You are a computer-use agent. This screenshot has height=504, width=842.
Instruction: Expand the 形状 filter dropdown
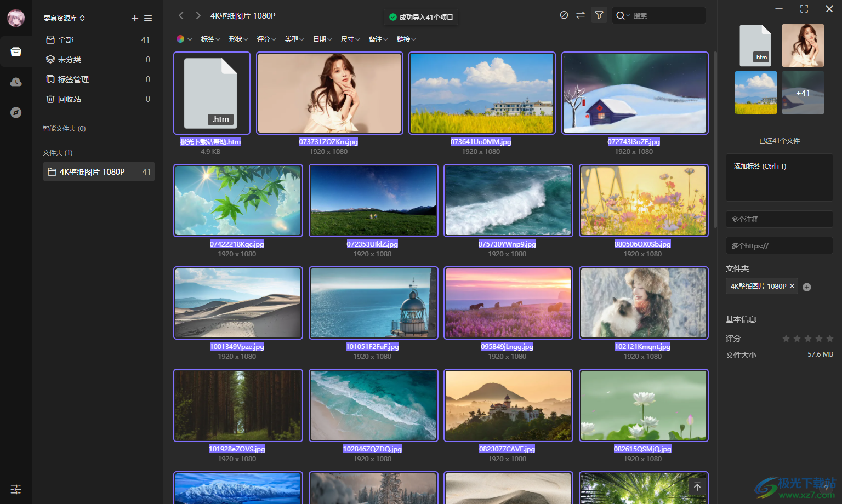(x=238, y=39)
